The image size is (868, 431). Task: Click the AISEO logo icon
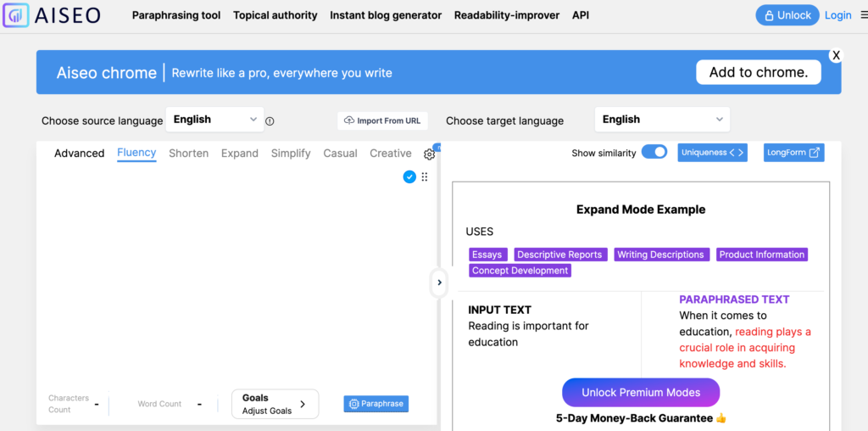17,15
